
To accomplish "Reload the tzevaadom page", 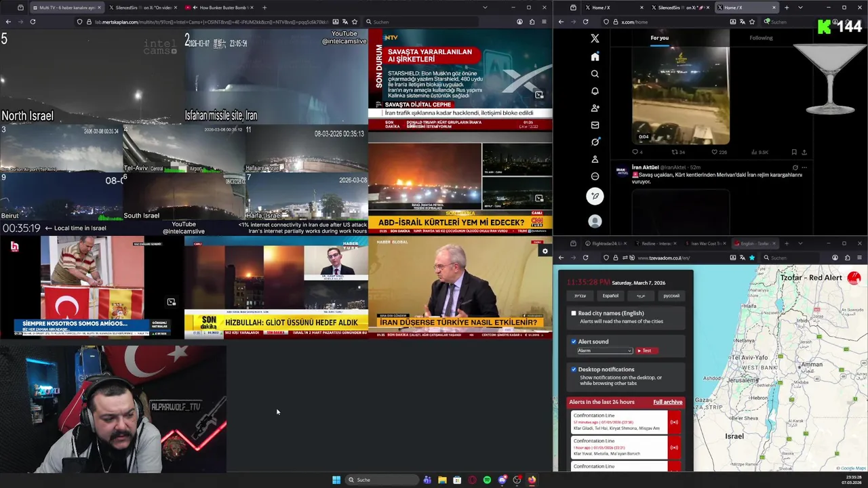I will click(x=585, y=258).
